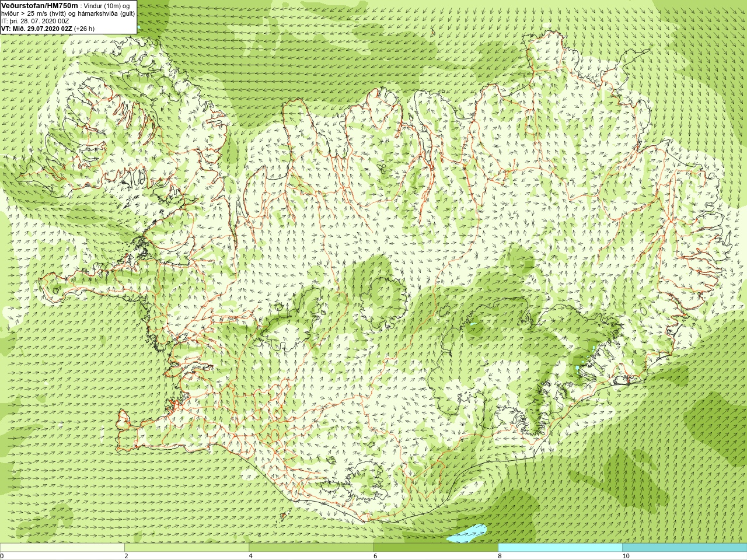The height and width of the screenshot is (560, 747).
Task: Click the legend scale label "0"
Action: [2, 556]
